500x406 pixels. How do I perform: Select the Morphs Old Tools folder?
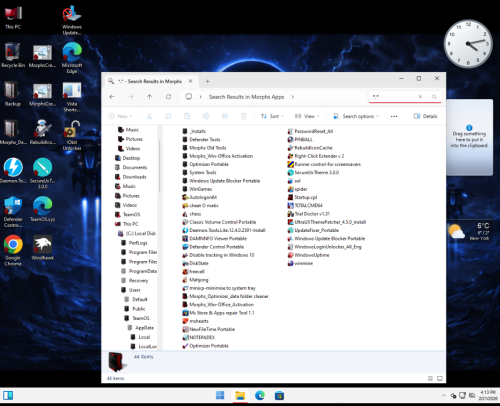coord(204,148)
